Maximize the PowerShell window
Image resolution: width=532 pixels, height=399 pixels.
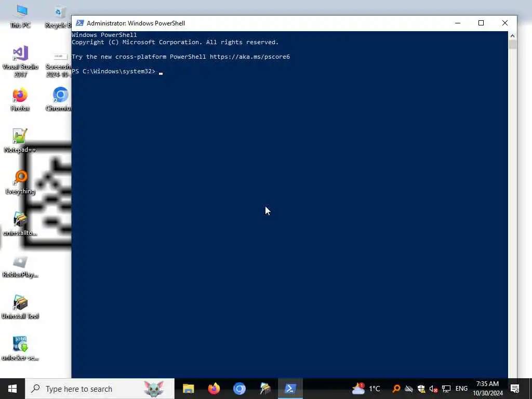[x=481, y=23]
